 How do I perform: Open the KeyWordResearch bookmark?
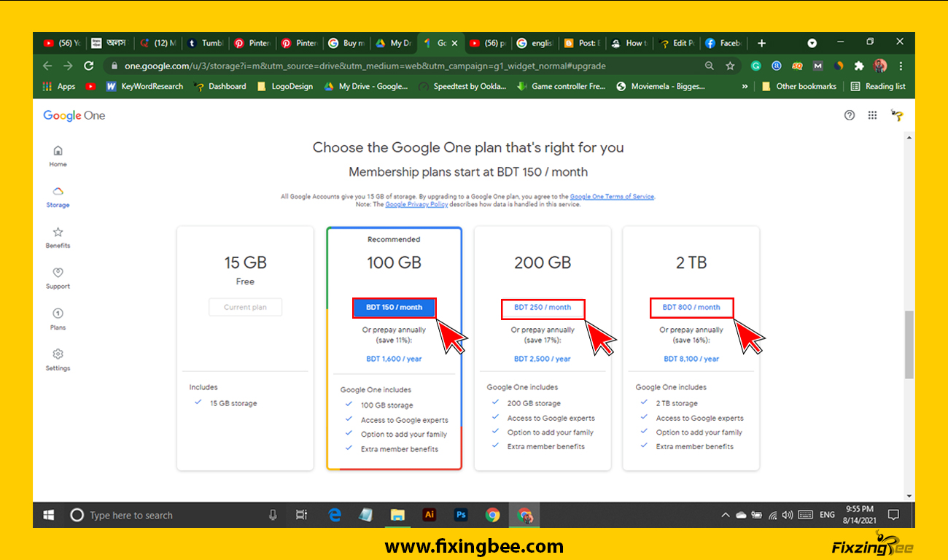coord(145,86)
